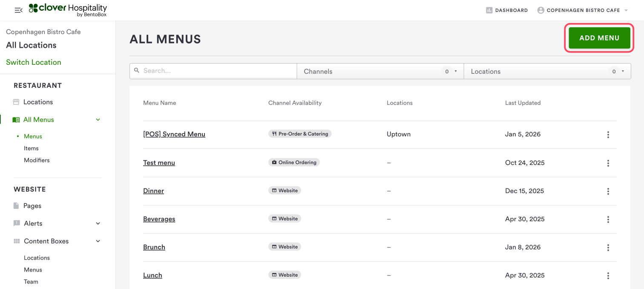Image resolution: width=644 pixels, height=289 pixels.
Task: Open the three-dot menu for Dinner
Action: 608,191
